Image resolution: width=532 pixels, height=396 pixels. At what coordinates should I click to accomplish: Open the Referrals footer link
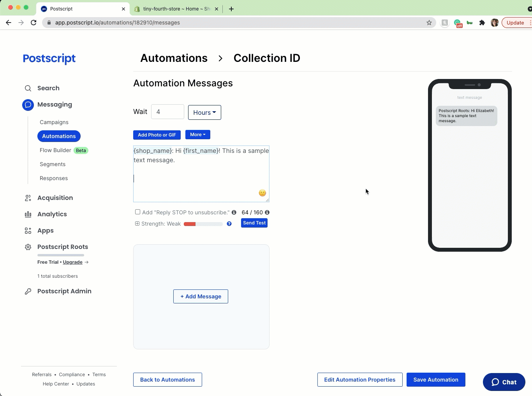(x=42, y=375)
